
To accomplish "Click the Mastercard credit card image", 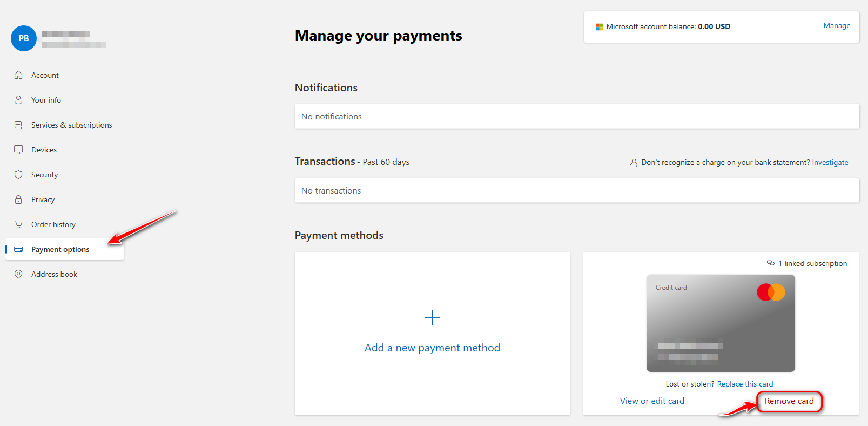I will coord(721,323).
